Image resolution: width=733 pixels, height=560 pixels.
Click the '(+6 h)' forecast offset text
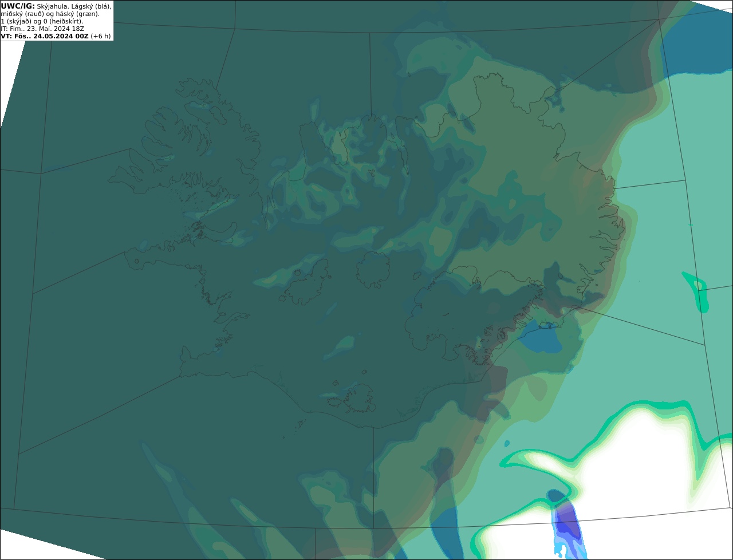click(x=101, y=36)
